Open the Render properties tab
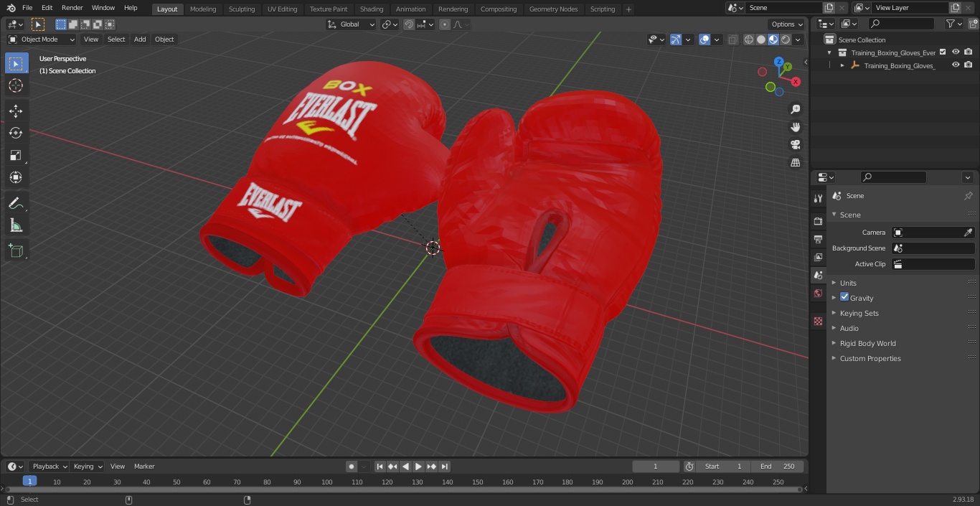 [818, 221]
